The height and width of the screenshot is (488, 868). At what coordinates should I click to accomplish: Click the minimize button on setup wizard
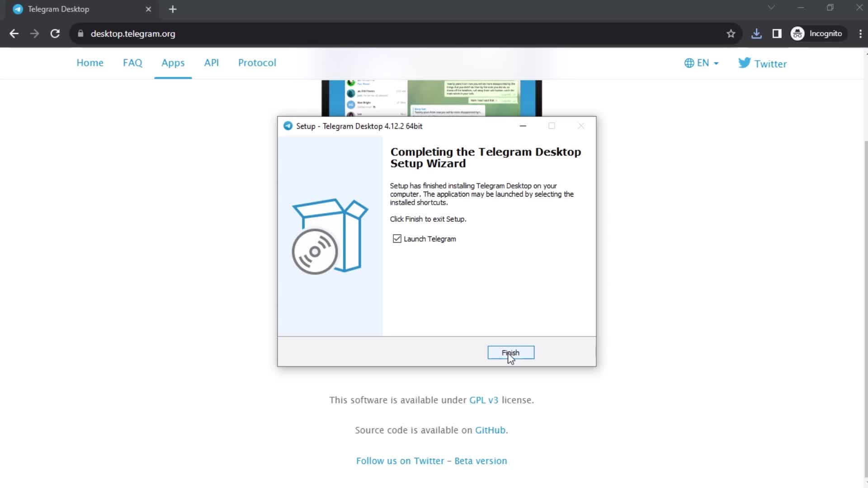point(523,126)
